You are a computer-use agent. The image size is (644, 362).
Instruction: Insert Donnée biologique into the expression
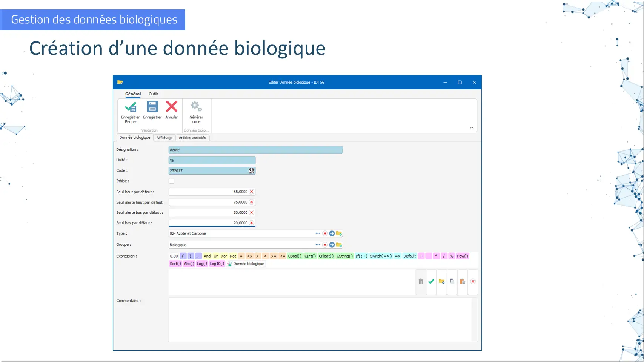pos(246,264)
